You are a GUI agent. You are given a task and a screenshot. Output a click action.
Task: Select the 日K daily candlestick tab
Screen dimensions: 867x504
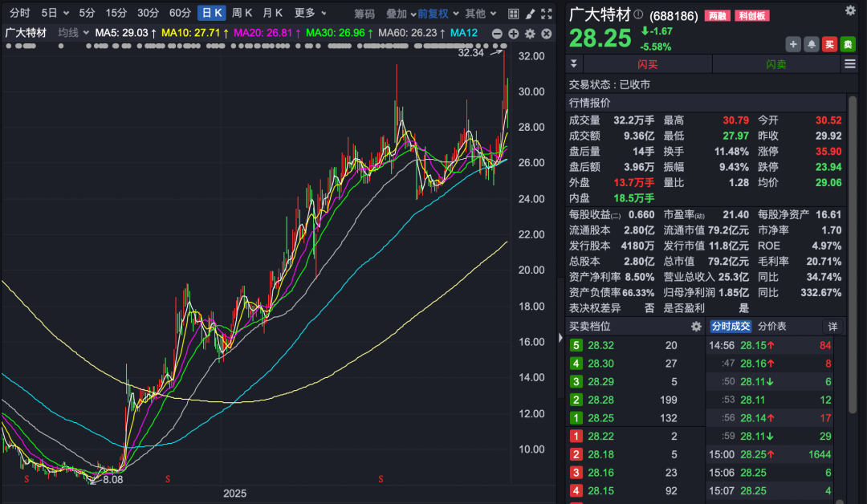tap(212, 14)
